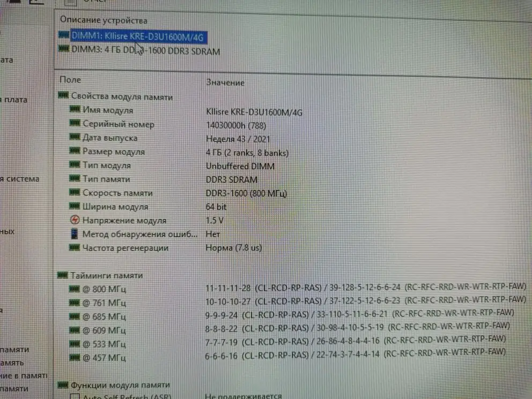
Task: Select timings value 6-6-6-16
Action: 221,356
